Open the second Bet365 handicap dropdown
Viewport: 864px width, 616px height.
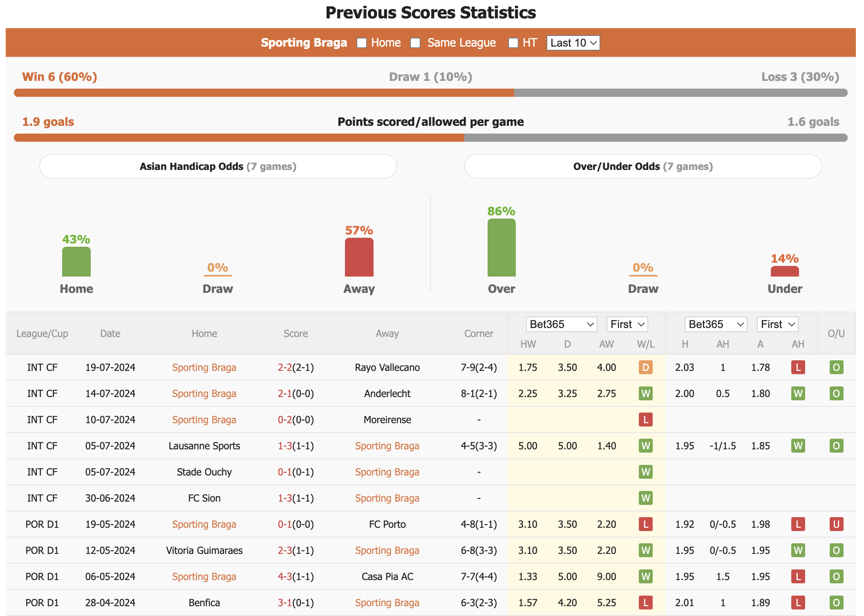(x=716, y=324)
